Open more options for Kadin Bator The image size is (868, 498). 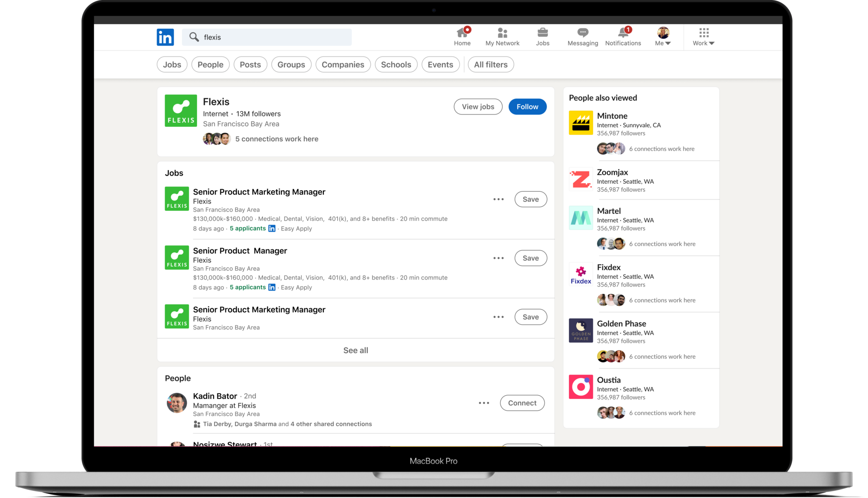[484, 403]
